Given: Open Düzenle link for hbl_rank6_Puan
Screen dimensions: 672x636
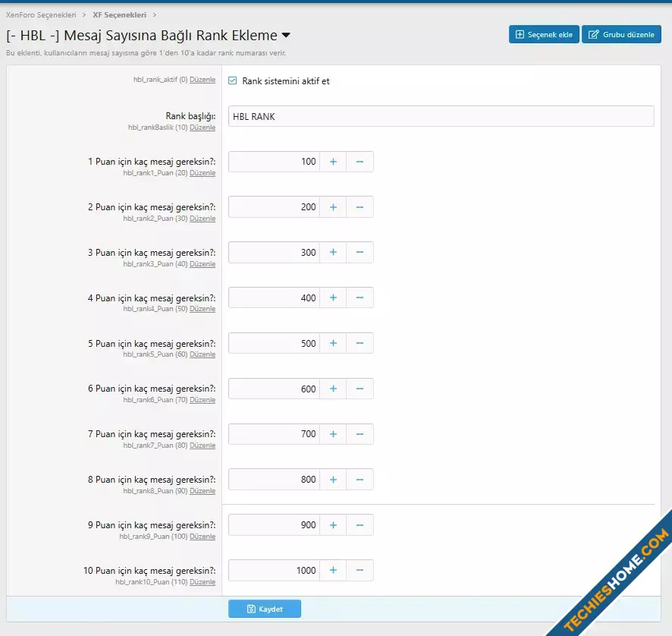Looking at the screenshot, I should click(x=203, y=400).
